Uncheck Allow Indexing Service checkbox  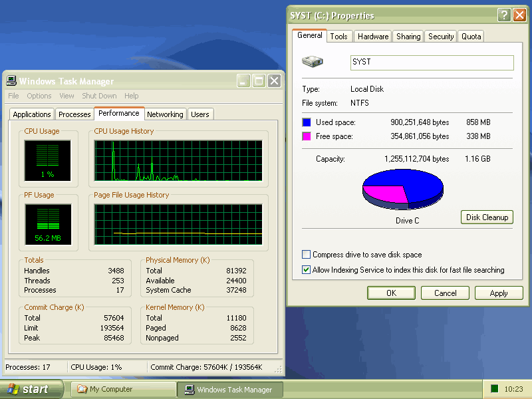click(x=306, y=269)
